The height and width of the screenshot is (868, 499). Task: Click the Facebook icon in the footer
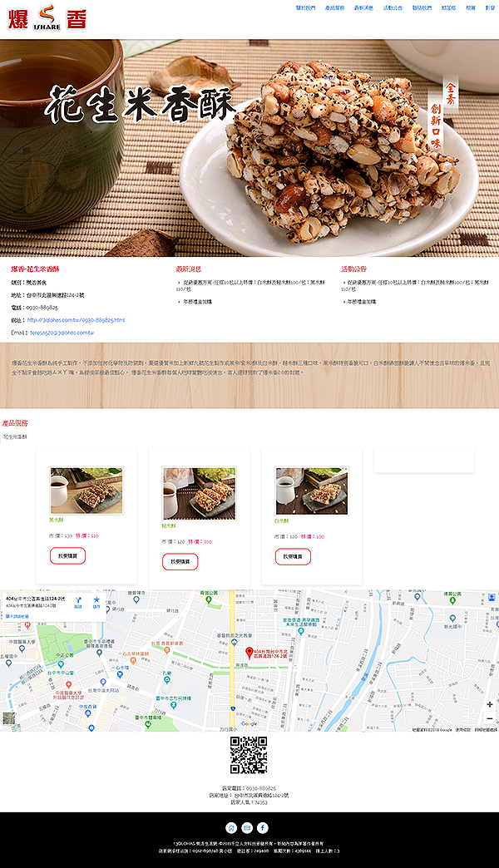coord(263,827)
